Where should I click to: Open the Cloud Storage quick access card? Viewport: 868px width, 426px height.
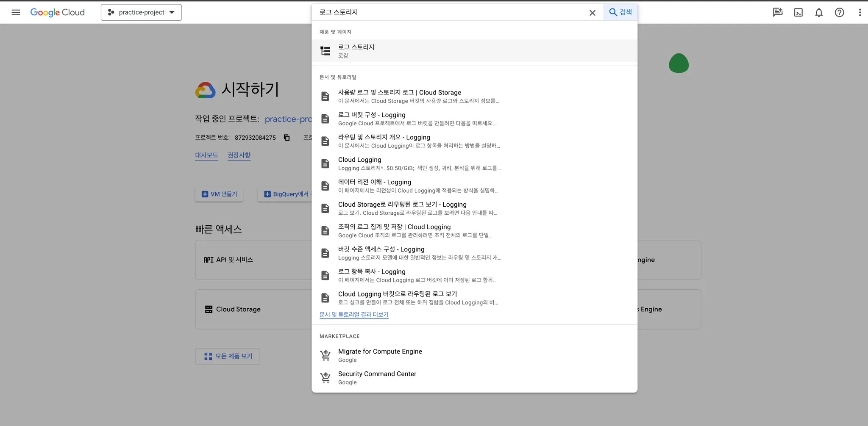pos(253,309)
